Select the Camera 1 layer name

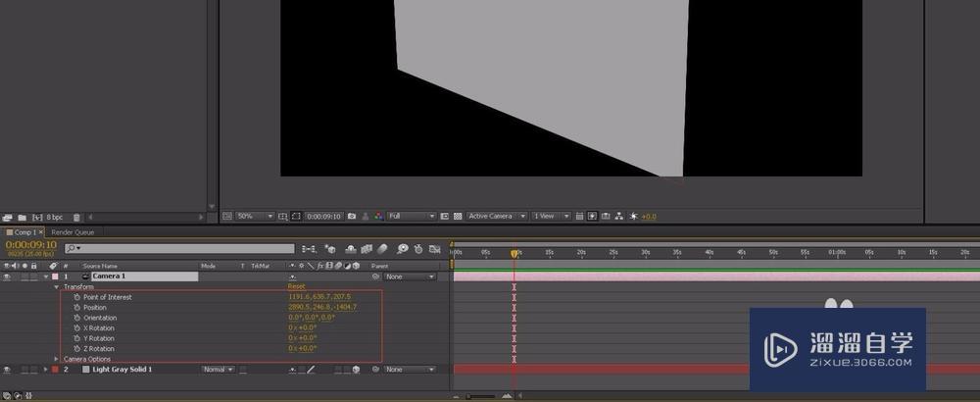pyautogui.click(x=144, y=276)
